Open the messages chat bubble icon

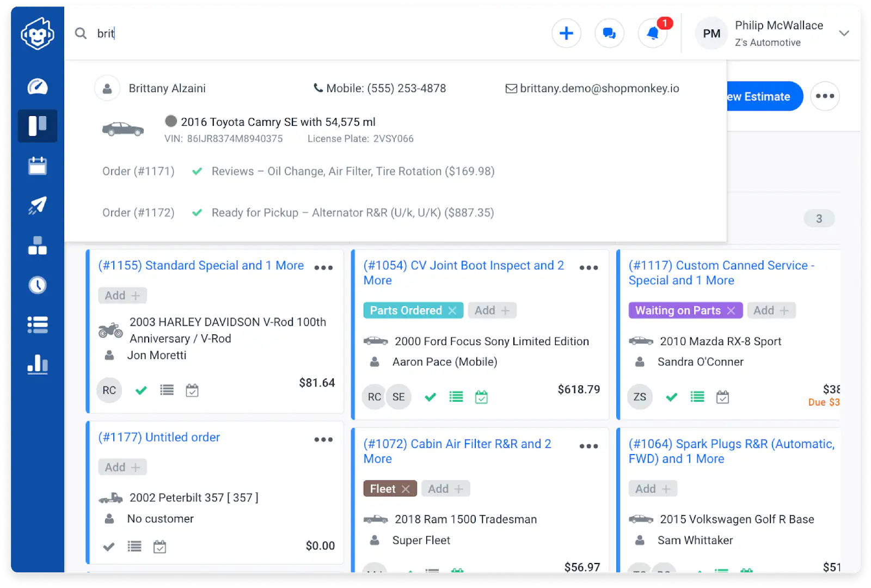[609, 33]
